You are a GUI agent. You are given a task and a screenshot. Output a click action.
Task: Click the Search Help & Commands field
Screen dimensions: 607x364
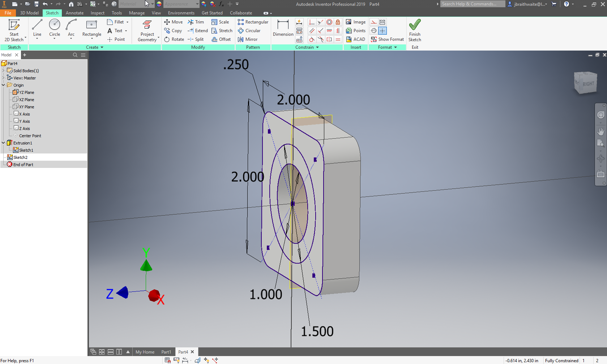(473, 4)
